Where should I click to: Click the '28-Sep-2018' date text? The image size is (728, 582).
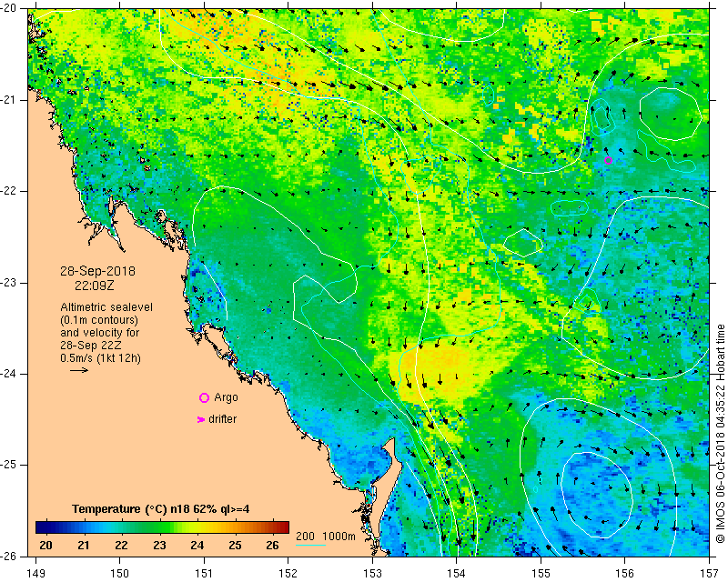[97, 271]
